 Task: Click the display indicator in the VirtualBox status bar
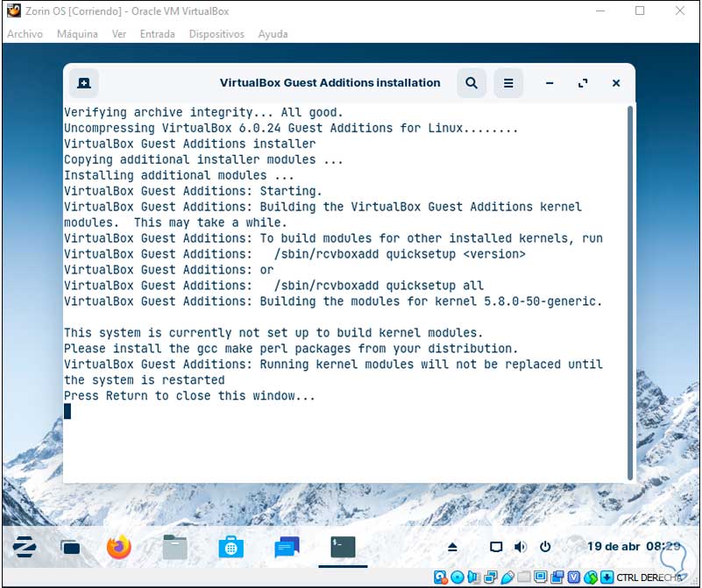coord(541,577)
